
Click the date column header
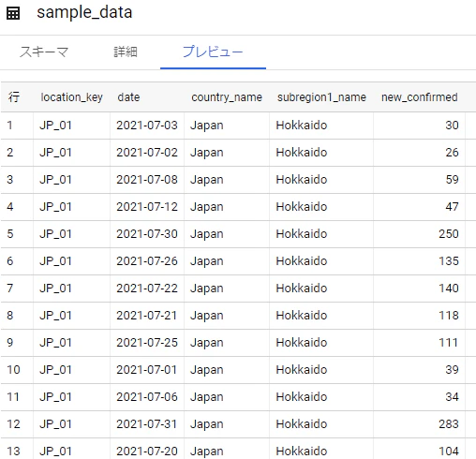point(128,97)
